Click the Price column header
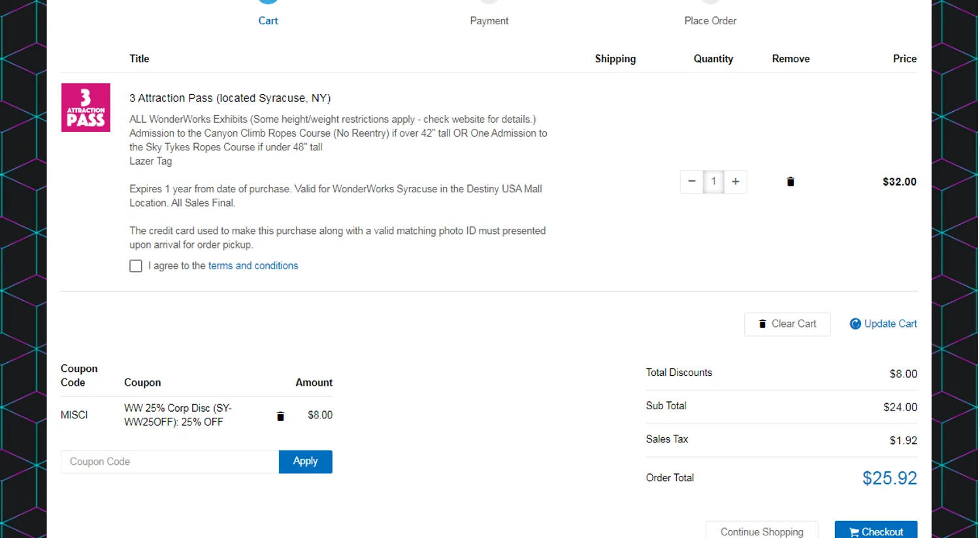This screenshot has height=538, width=980. point(905,59)
